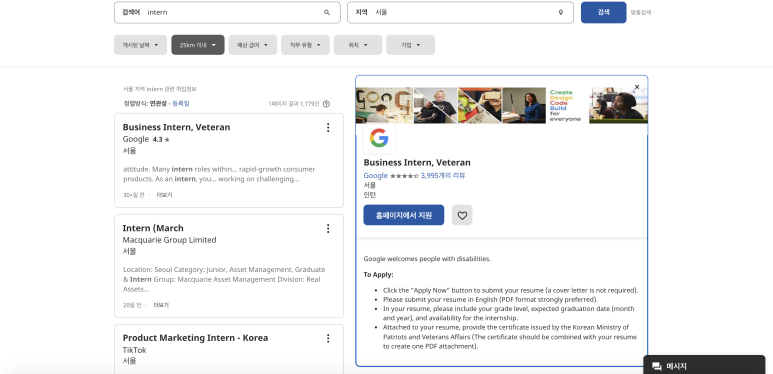Sort results by 등록일
Screen dimensions: 773x374
181,103
